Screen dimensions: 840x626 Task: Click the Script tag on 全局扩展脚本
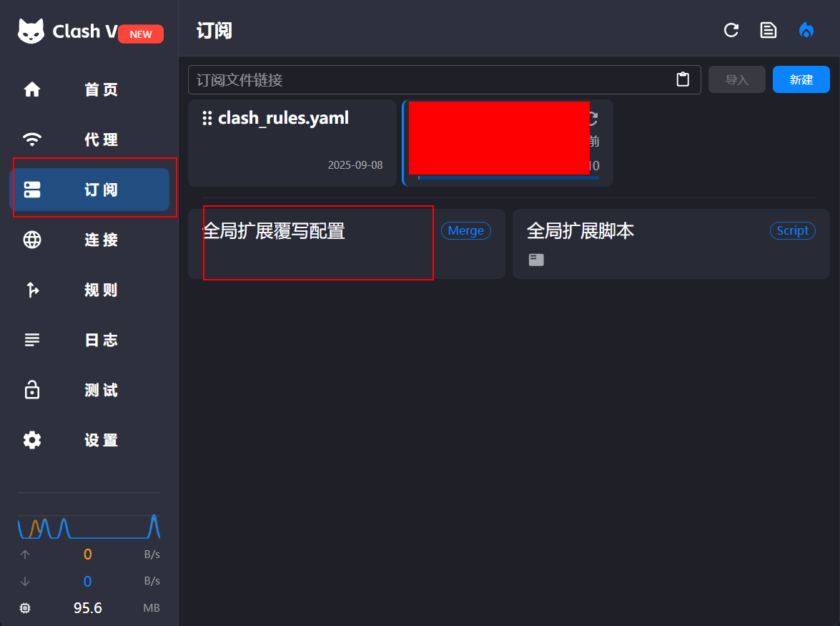[792, 230]
